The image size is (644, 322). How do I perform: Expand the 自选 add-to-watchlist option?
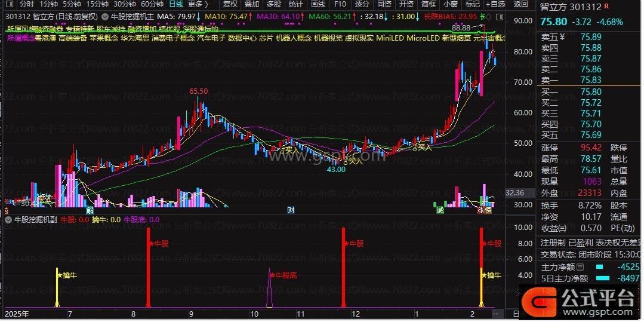[495, 4]
